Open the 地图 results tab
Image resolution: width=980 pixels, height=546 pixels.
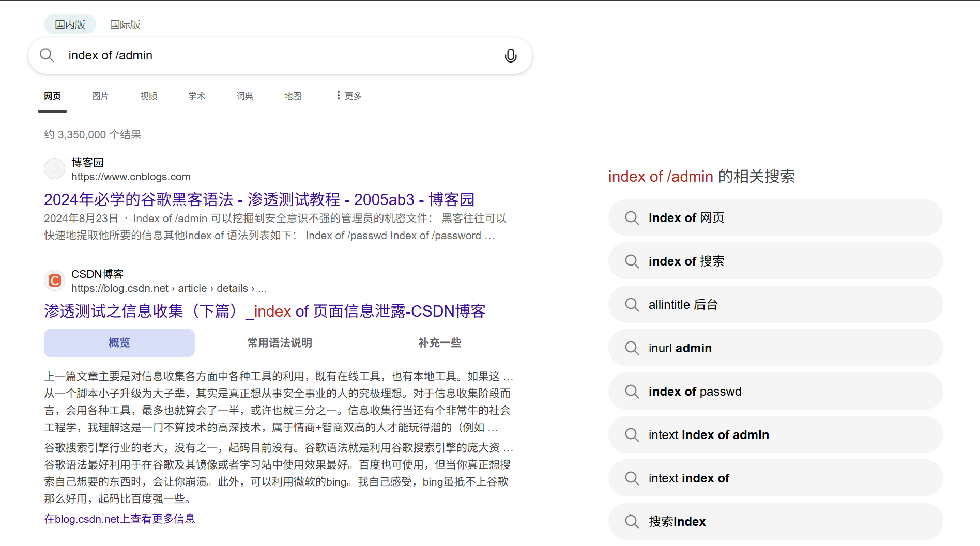293,96
